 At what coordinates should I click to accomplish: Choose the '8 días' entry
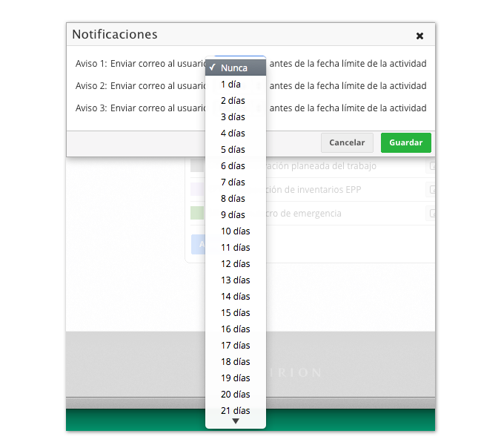[x=236, y=198]
